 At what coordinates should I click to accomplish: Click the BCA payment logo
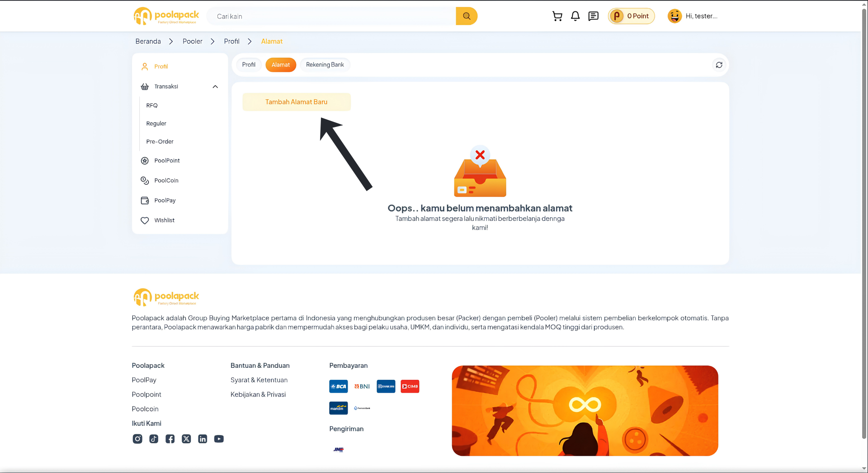click(x=339, y=386)
